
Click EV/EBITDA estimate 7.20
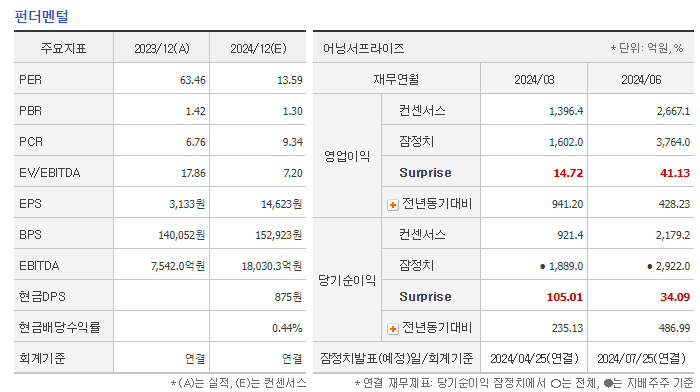click(x=293, y=173)
